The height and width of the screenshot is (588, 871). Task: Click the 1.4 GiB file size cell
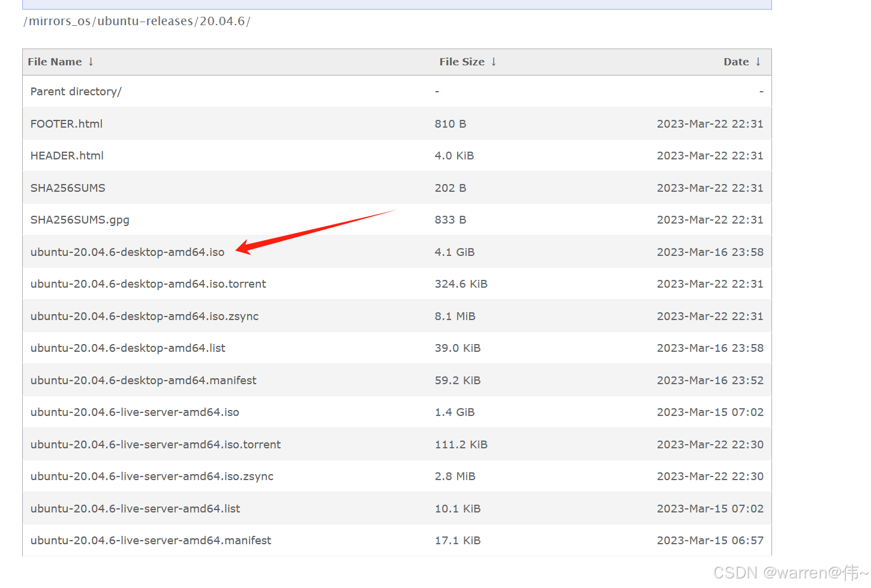tap(455, 412)
